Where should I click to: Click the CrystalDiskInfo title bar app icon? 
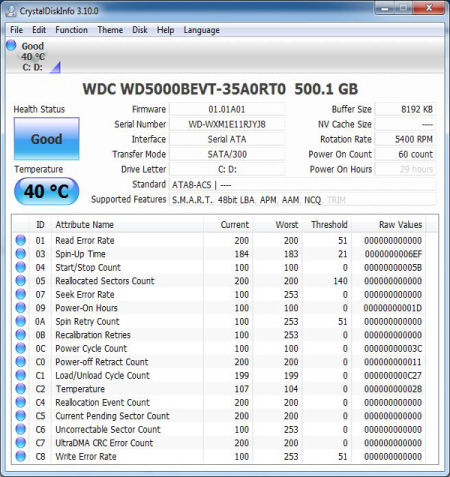coord(11,11)
